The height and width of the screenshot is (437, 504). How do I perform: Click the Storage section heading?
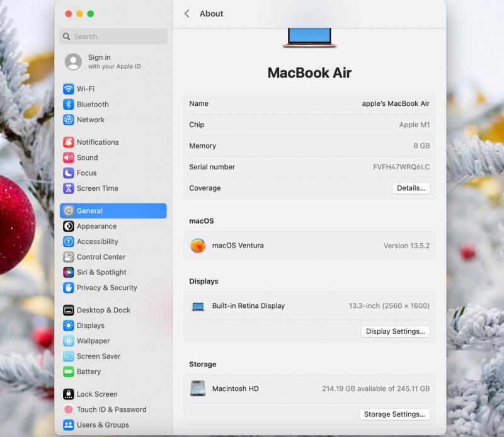tap(202, 364)
